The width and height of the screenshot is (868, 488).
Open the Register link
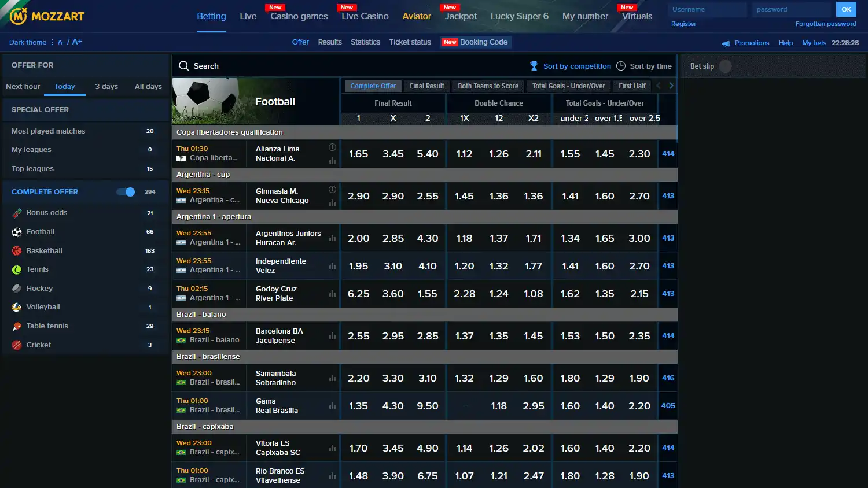(683, 24)
